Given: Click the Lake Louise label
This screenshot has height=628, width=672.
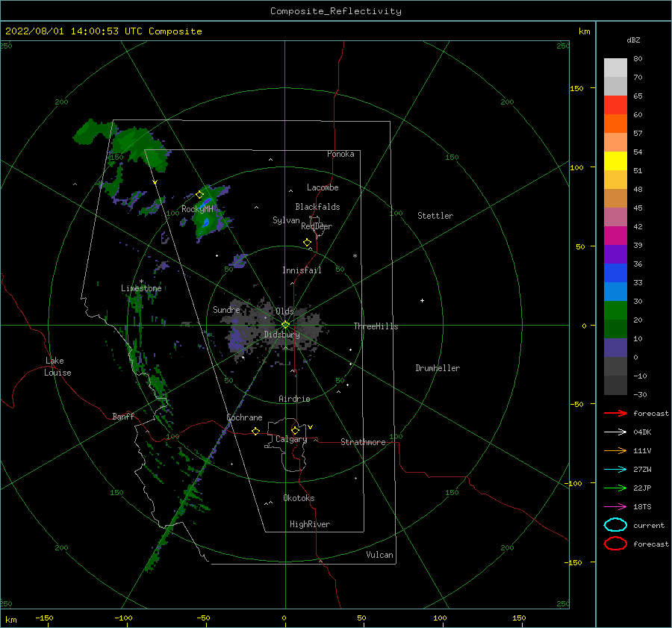Looking at the screenshot, I should click(x=57, y=367).
